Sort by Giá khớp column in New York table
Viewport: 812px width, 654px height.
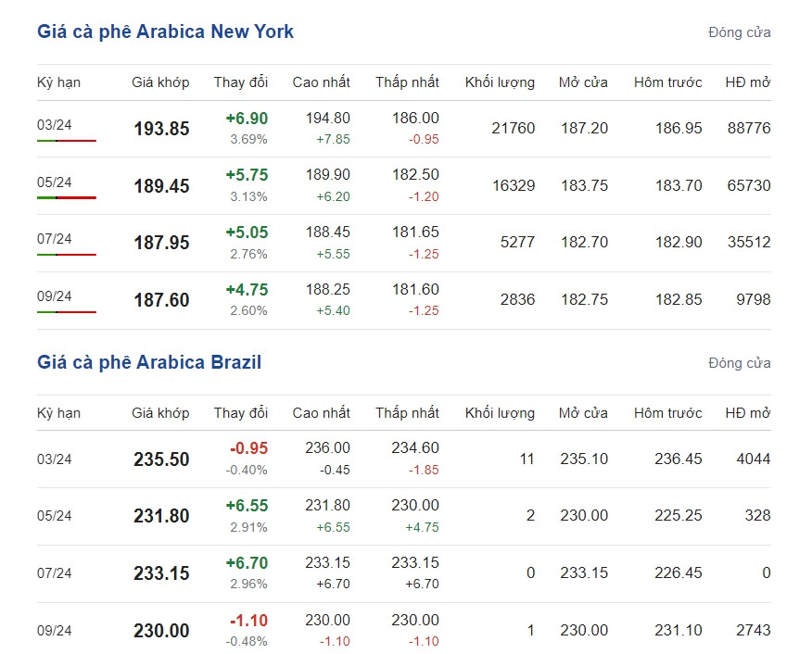click(x=160, y=82)
